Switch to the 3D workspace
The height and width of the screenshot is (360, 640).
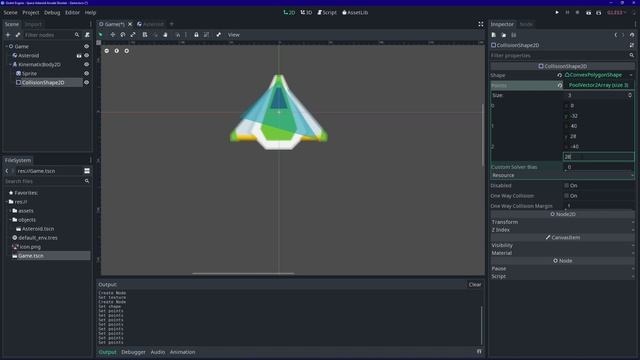coord(306,13)
